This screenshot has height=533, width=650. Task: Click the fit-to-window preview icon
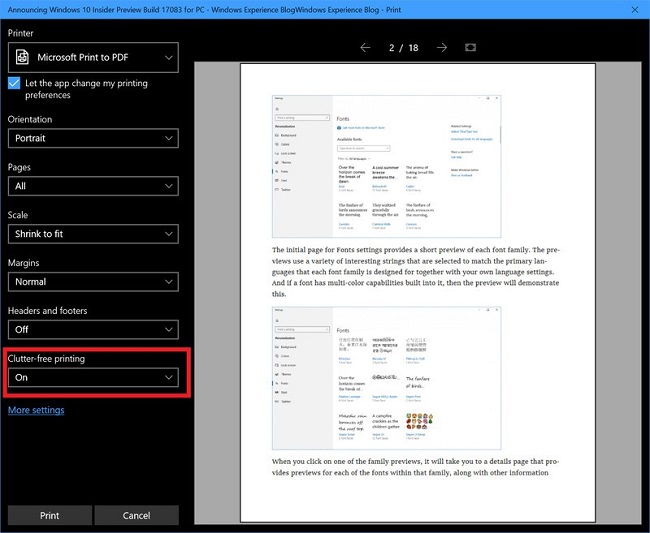(x=471, y=47)
